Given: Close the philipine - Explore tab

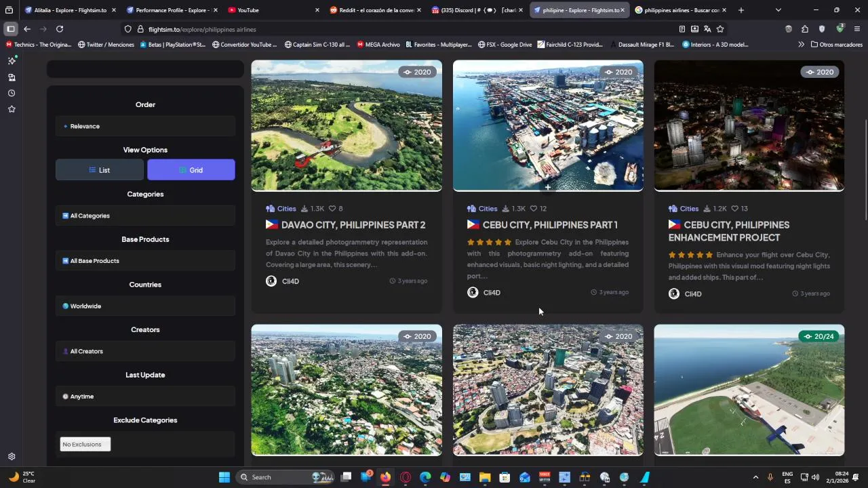Looking at the screenshot, I should coord(622,10).
